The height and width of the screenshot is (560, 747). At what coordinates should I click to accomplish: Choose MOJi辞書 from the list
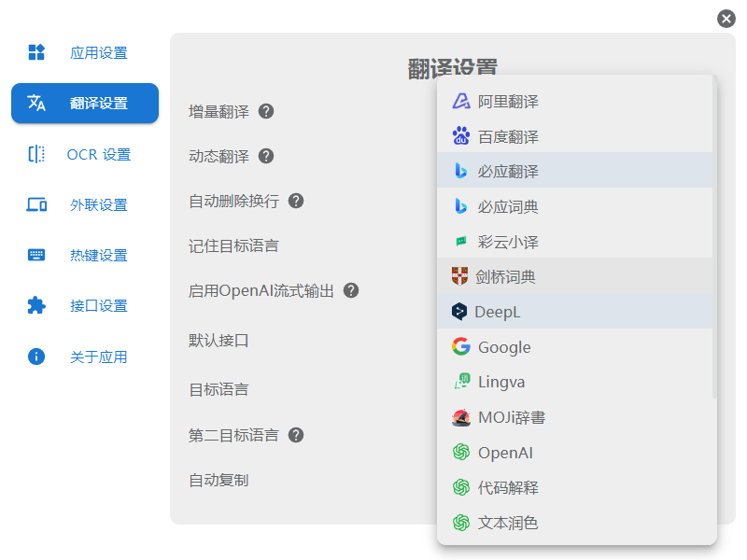click(x=574, y=417)
